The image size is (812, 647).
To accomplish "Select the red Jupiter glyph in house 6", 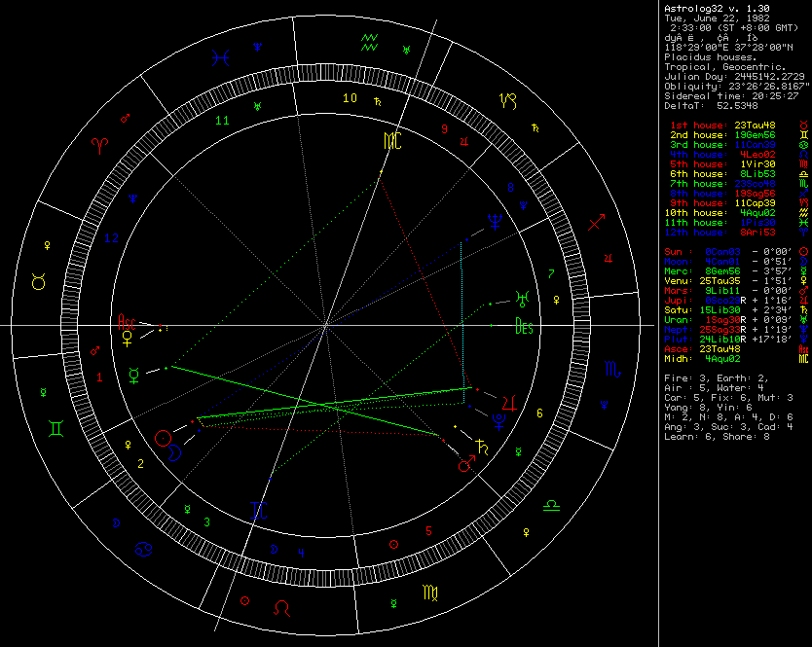I will pos(510,401).
